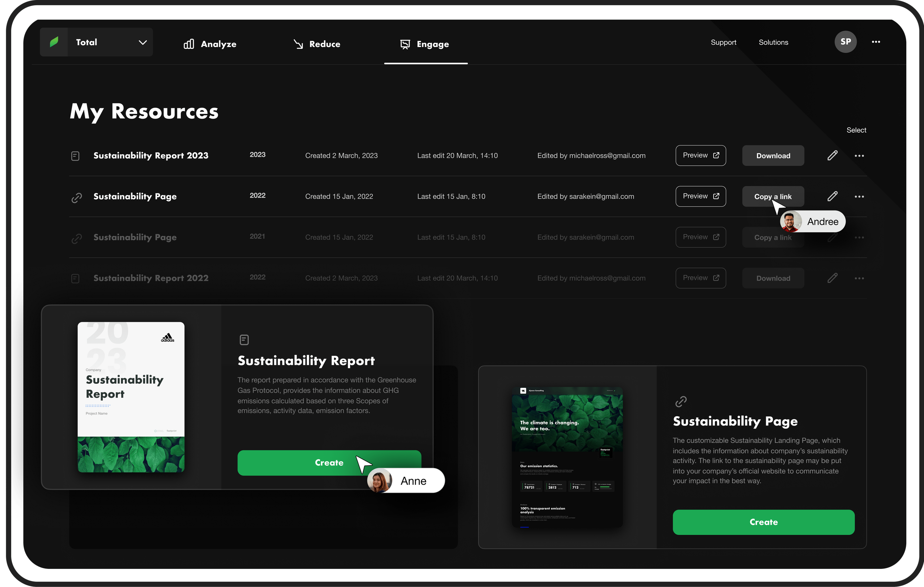Open more options for Sustainability Page 2021
924x587 pixels.
click(x=859, y=237)
